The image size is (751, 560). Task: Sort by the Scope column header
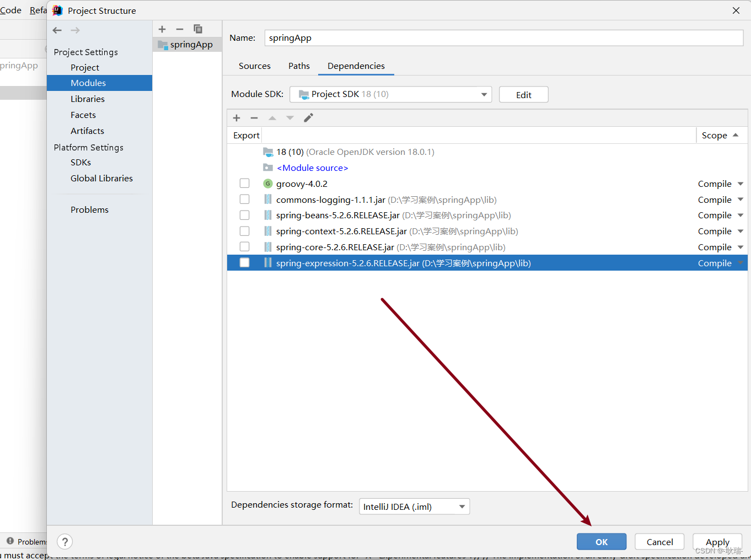click(722, 135)
